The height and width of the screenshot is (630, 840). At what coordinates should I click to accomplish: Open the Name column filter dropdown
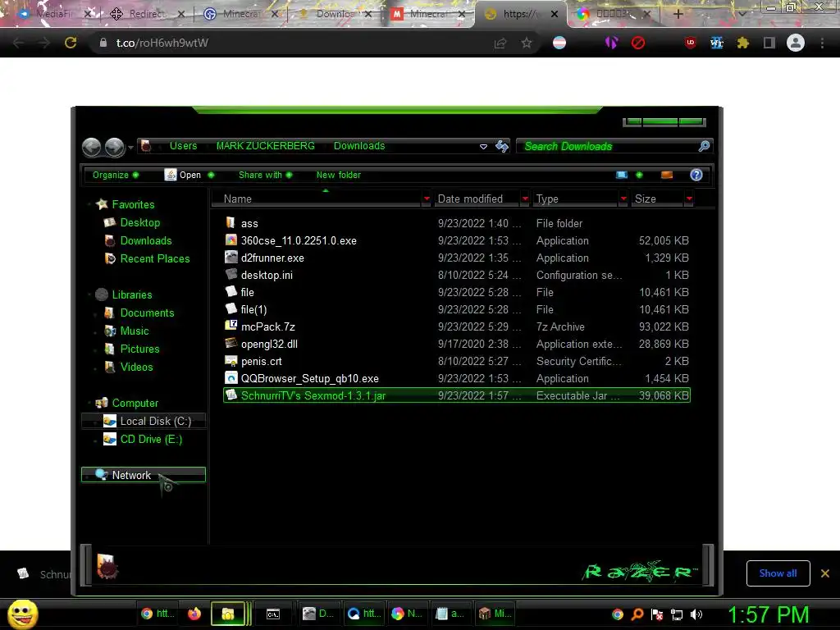point(427,199)
